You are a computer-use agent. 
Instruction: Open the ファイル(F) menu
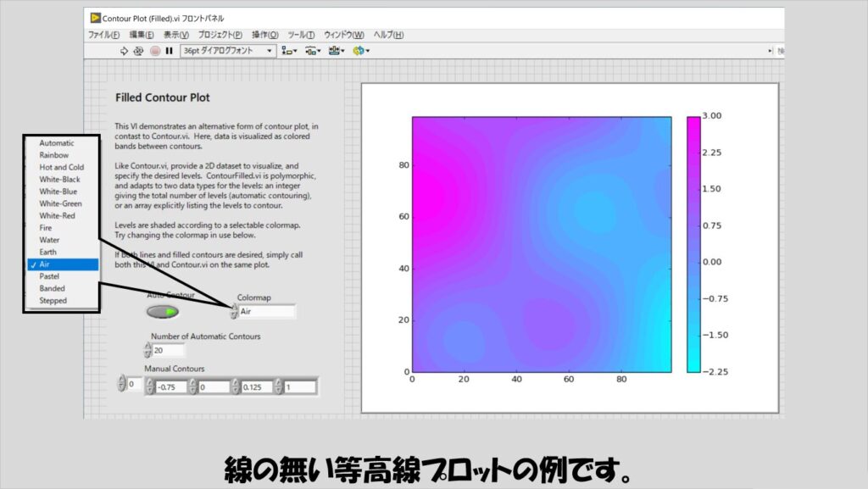(104, 35)
